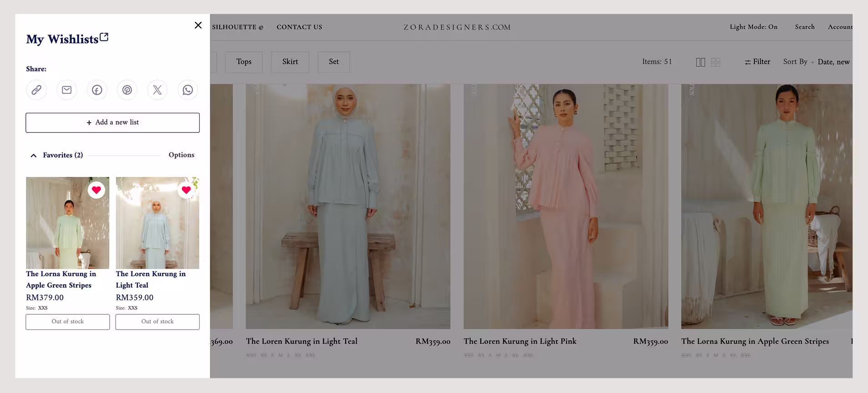The width and height of the screenshot is (868, 393).
Task: Open The Loren Kurung in Light Teal wishlist title
Action: 151,279
